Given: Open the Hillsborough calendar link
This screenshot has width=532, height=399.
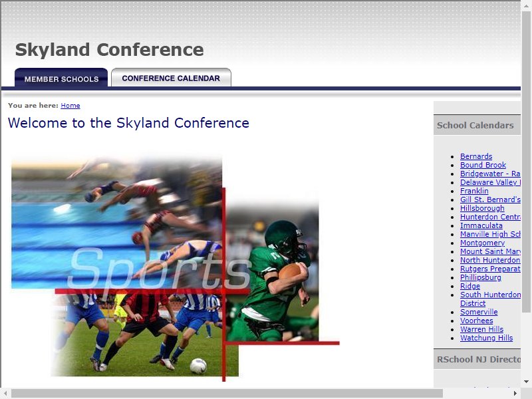Looking at the screenshot, I should pos(482,208).
